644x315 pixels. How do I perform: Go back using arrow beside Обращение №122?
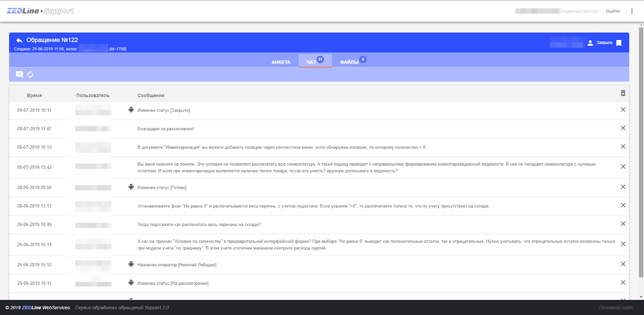19,40
